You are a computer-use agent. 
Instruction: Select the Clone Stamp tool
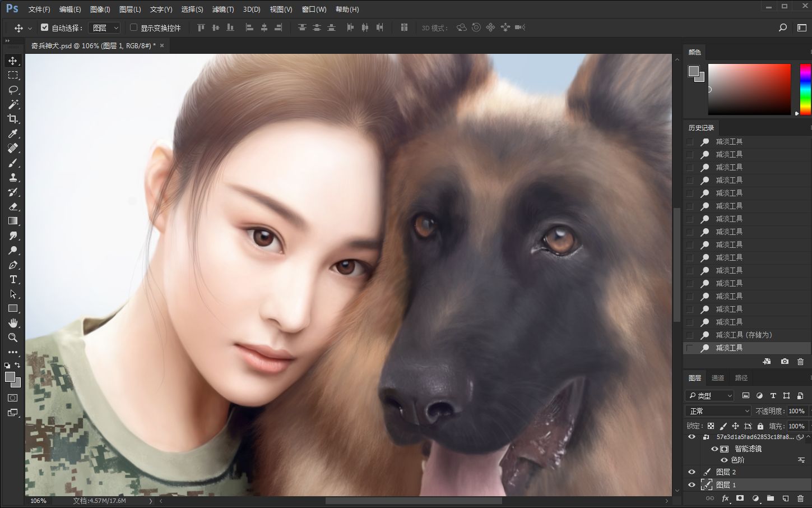[13, 177]
